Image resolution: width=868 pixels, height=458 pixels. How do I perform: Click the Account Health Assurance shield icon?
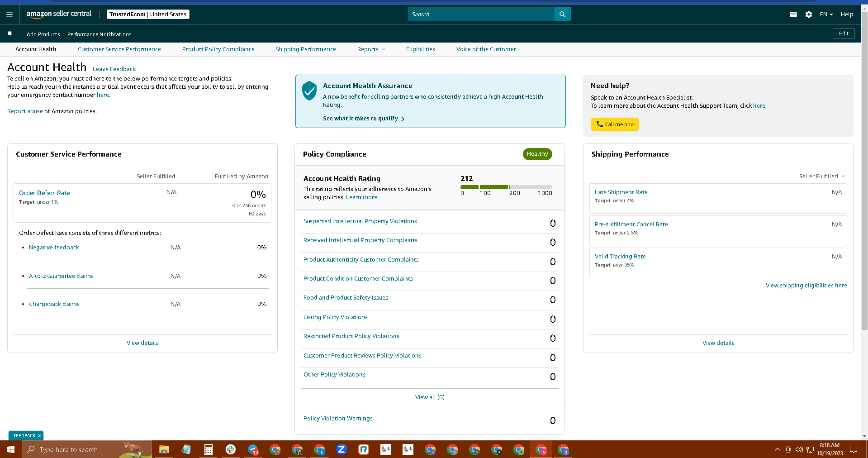coord(309,91)
